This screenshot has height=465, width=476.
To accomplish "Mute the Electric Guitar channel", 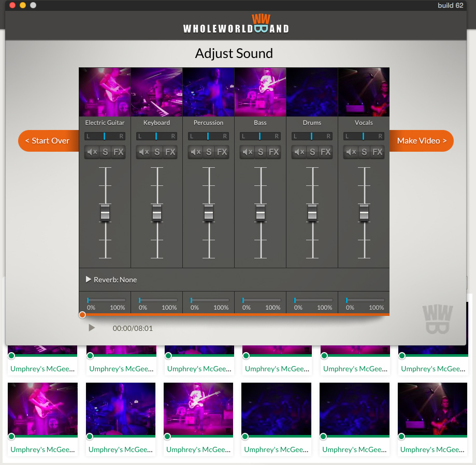I will coord(92,152).
